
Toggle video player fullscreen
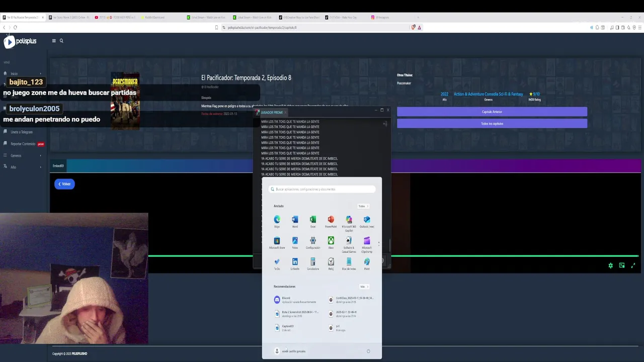pos(633,265)
